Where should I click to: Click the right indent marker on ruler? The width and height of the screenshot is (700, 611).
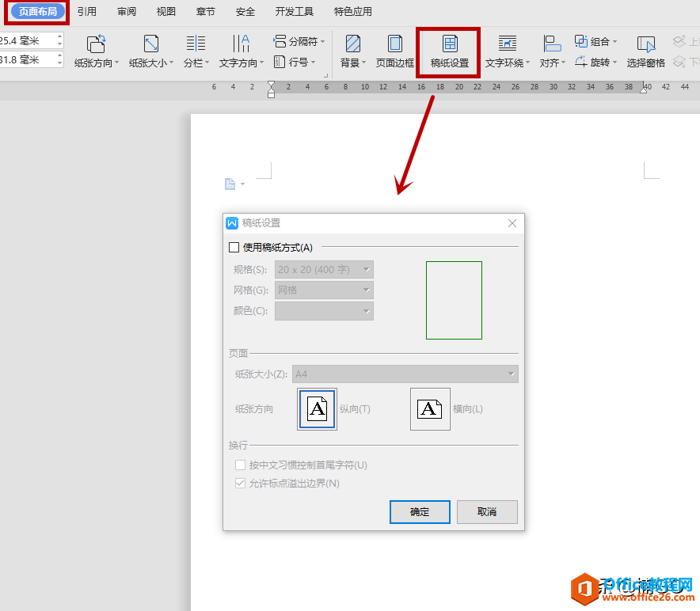(x=643, y=88)
